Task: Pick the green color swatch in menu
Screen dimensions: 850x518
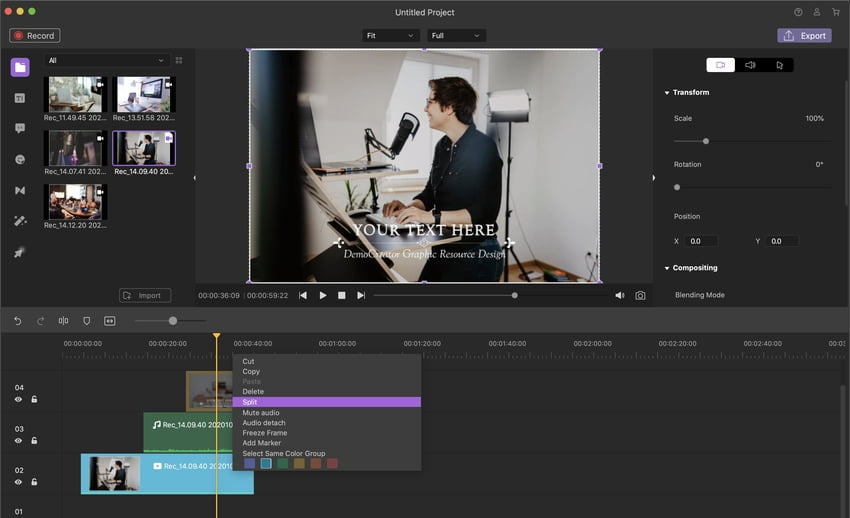Action: pos(282,463)
